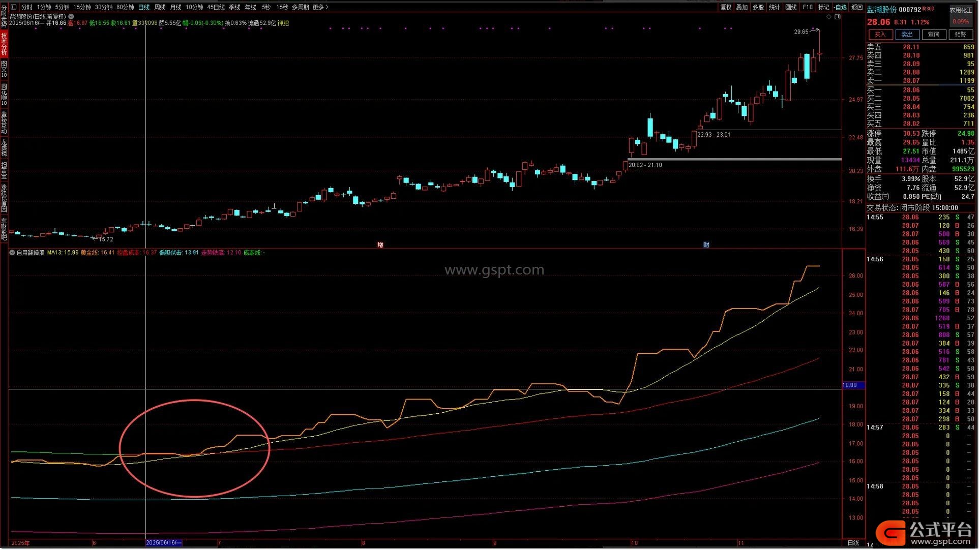This screenshot has height=550, width=980.
Task: Click the diamond icon above the chart
Action: pyautogui.click(x=829, y=17)
